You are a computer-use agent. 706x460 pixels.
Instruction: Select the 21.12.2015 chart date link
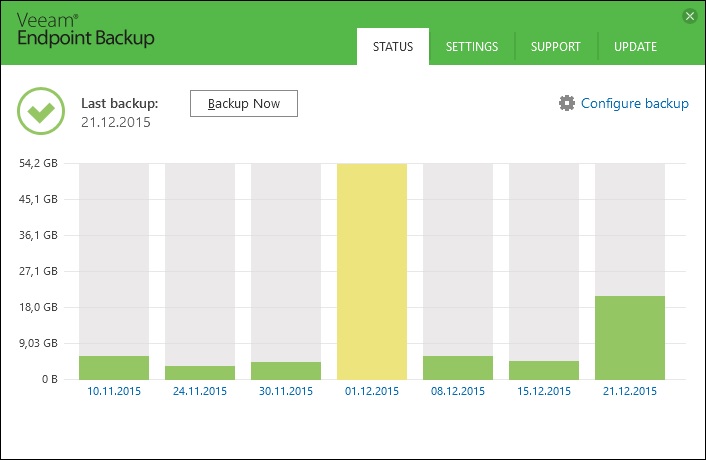pos(630,391)
